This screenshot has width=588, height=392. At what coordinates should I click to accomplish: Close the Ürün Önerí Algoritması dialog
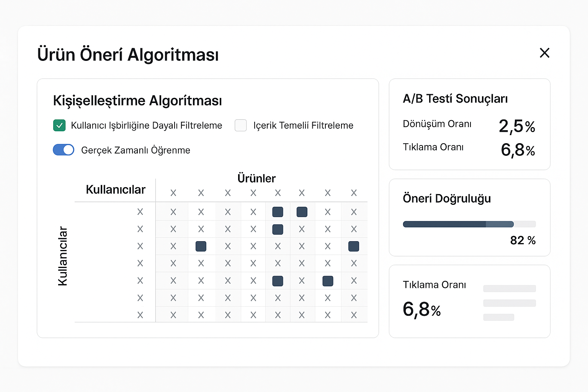pos(544,53)
